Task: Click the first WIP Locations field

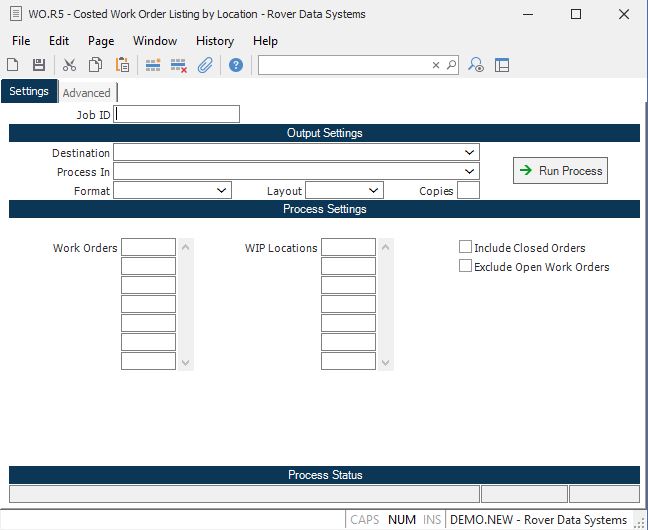Action: click(x=348, y=247)
